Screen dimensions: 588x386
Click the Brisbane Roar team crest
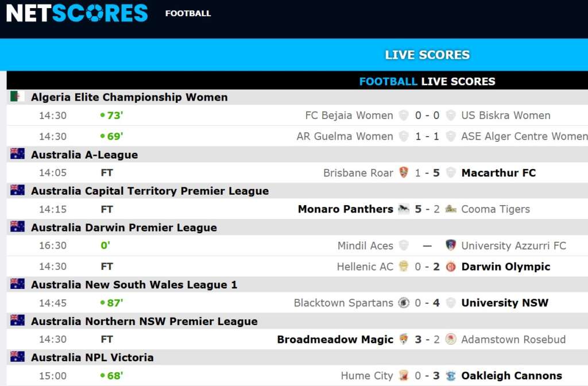click(404, 173)
